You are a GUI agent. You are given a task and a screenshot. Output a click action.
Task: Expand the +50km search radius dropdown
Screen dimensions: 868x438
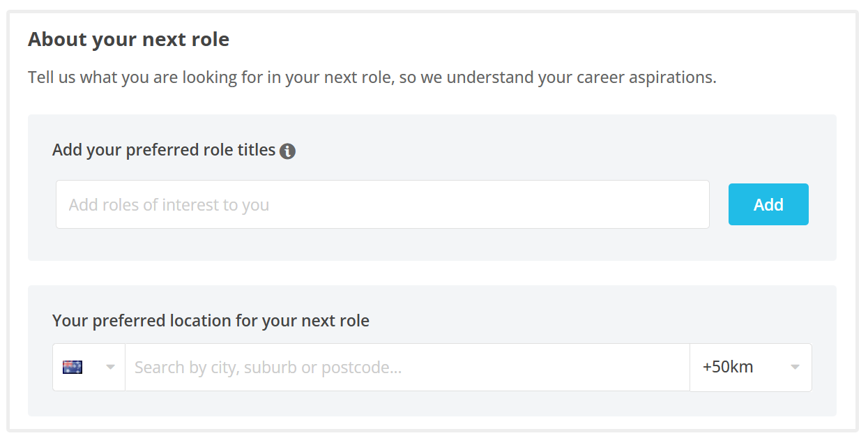tap(750, 368)
